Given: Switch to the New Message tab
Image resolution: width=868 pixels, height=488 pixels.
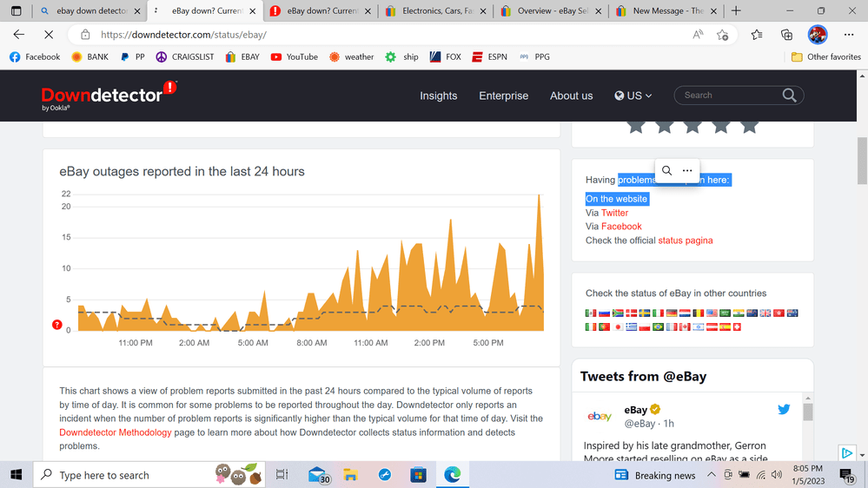Looking at the screenshot, I should [666, 10].
